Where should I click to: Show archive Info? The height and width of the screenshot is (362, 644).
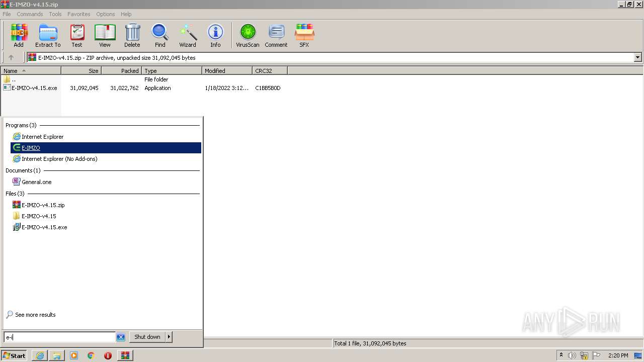pos(215,36)
